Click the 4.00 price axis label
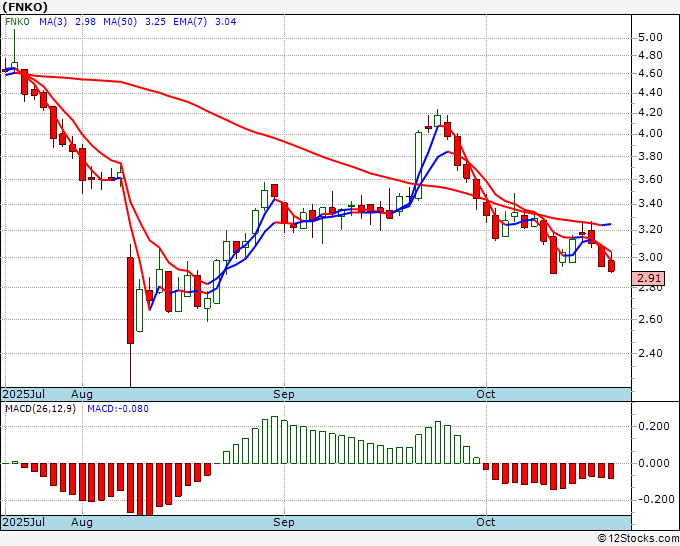Screen dimensions: 680x546 point(650,134)
